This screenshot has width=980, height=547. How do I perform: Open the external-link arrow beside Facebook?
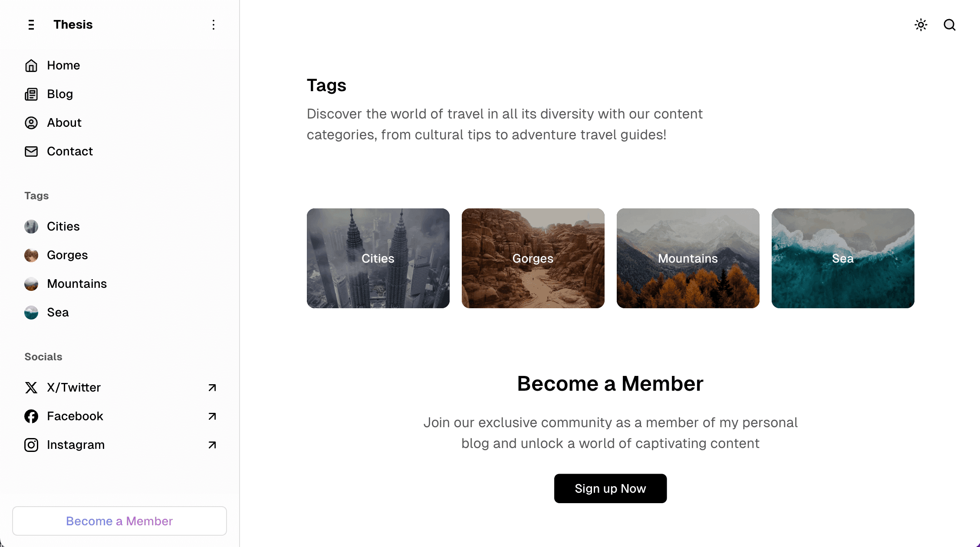212,416
